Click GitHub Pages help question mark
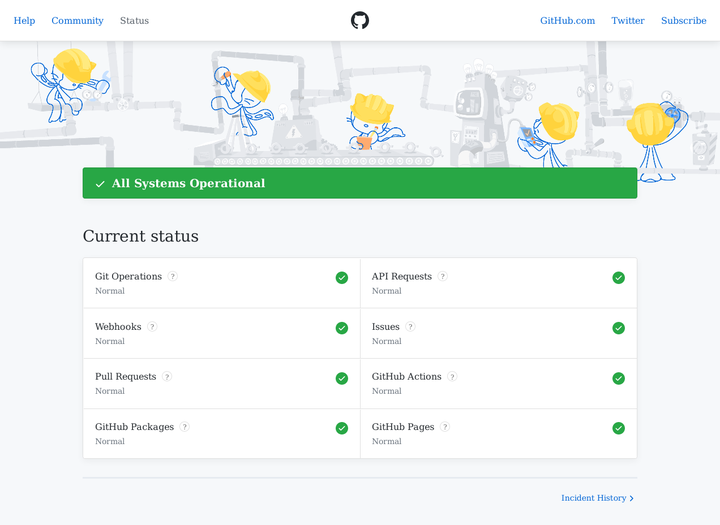 [445, 427]
